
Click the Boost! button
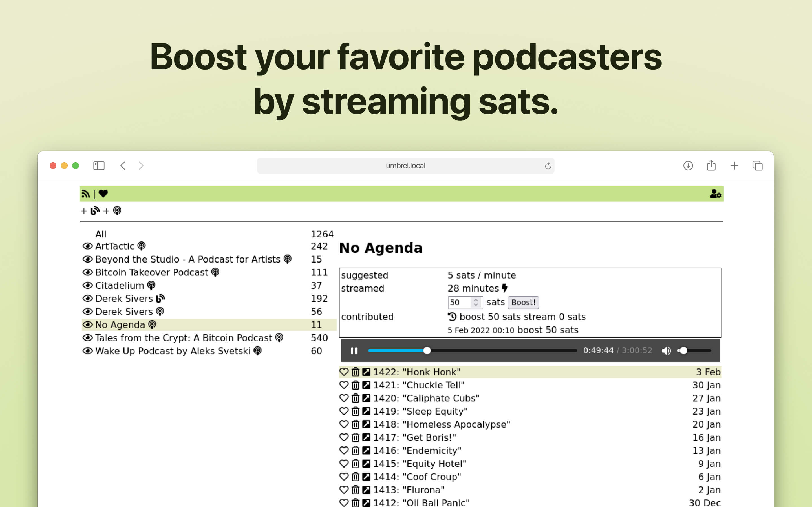pos(523,302)
